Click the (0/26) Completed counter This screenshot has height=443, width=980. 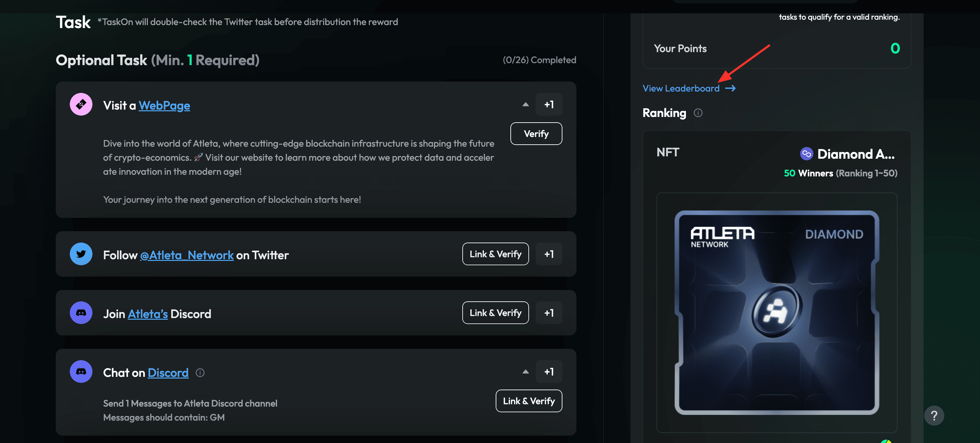coord(539,60)
